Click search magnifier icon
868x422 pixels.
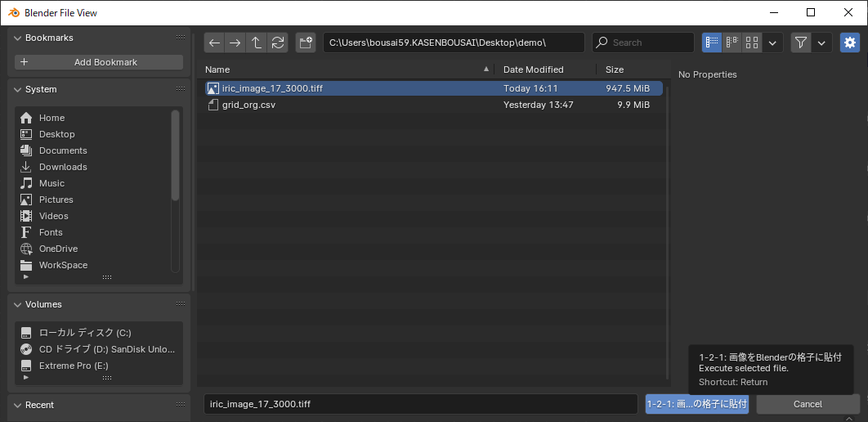coord(603,43)
